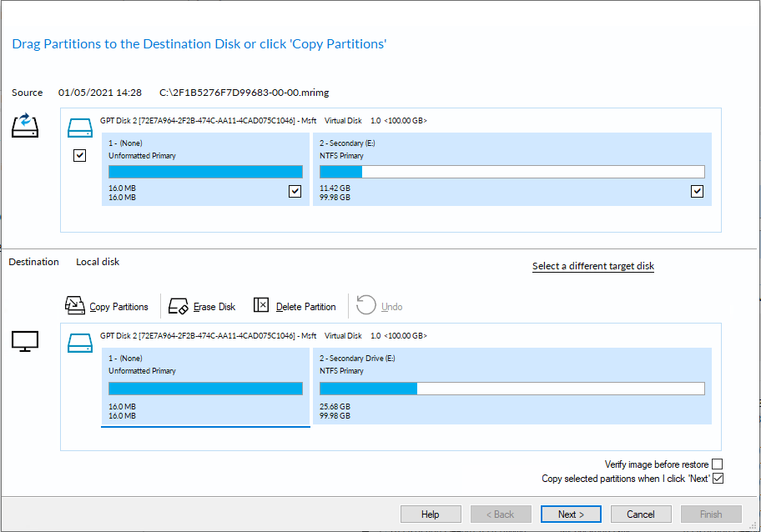761x532 pixels.
Task: Toggle Copy selected partitions when clicking Next
Action: pyautogui.click(x=717, y=479)
